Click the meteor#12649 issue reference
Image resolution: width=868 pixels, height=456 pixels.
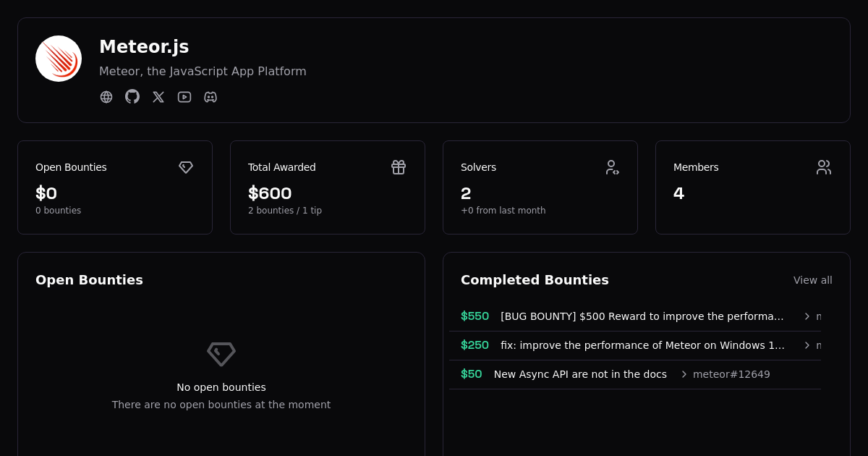click(731, 374)
